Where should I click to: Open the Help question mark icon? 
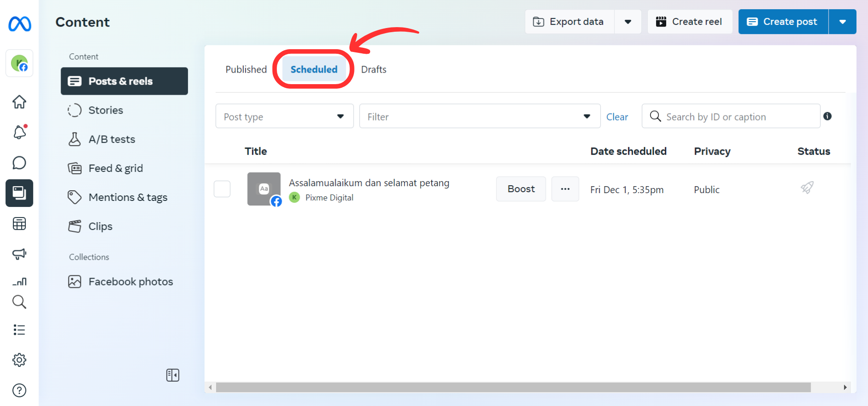pyautogui.click(x=19, y=390)
